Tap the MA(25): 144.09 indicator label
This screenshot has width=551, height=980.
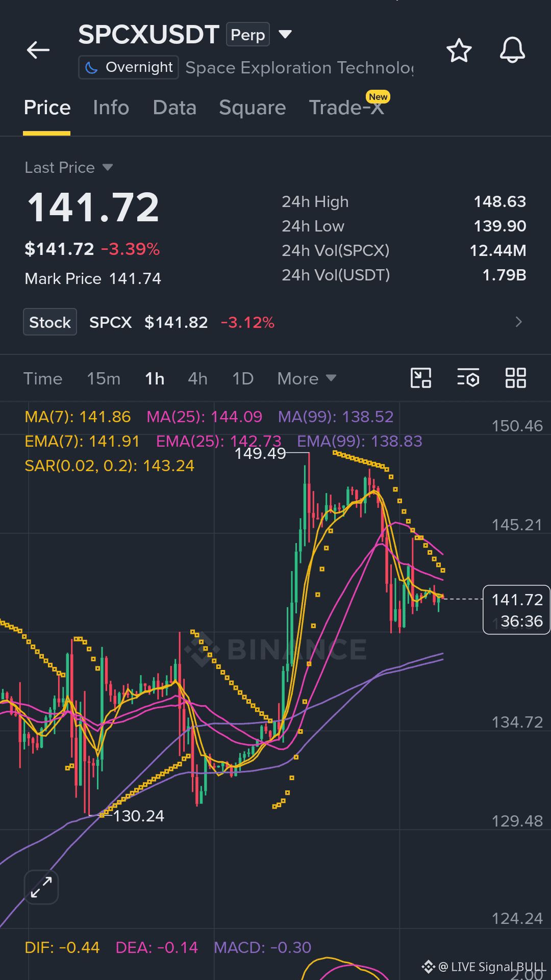pyautogui.click(x=204, y=417)
